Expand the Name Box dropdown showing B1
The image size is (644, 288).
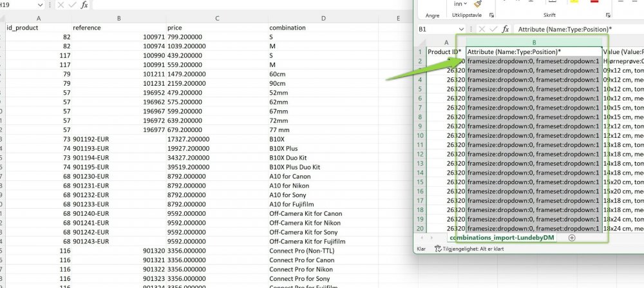(461, 29)
